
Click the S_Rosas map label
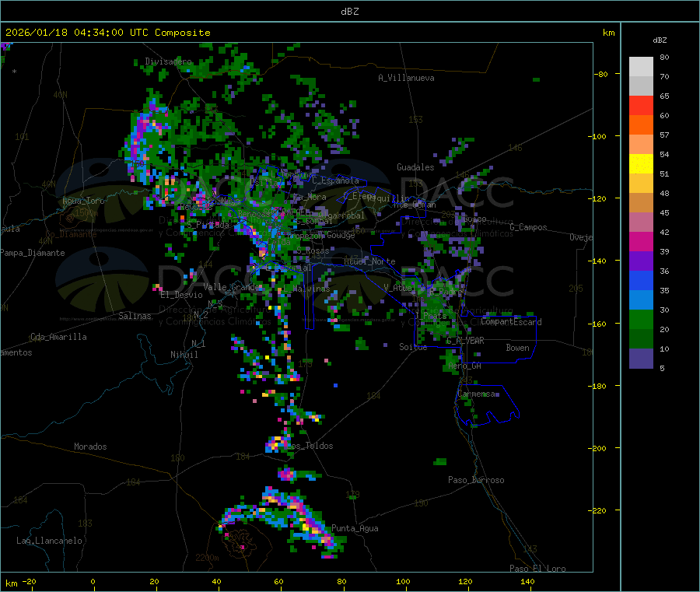pos(313,251)
